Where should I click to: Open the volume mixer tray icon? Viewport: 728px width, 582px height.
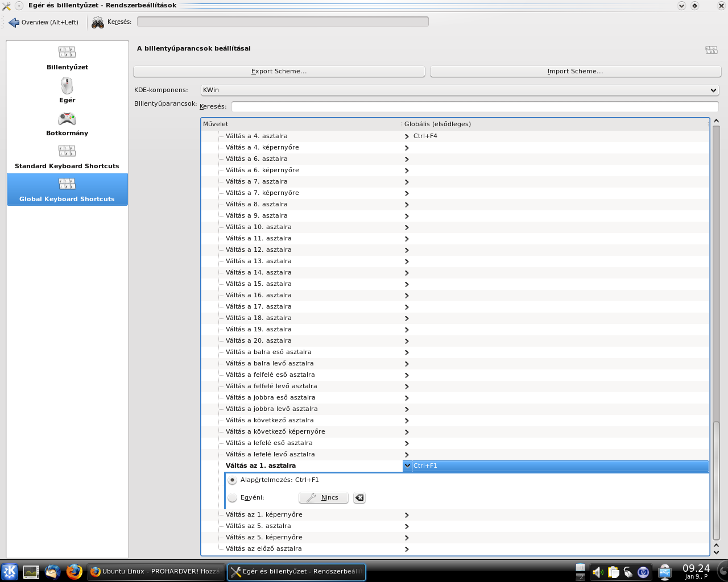tap(597, 572)
